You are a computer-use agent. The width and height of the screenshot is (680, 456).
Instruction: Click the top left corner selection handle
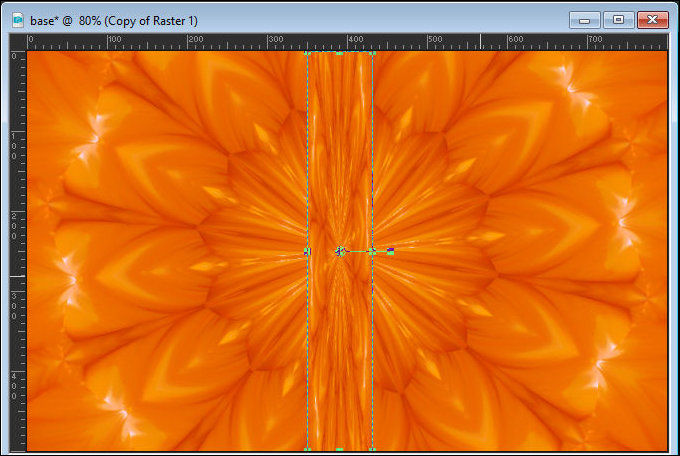tap(307, 53)
